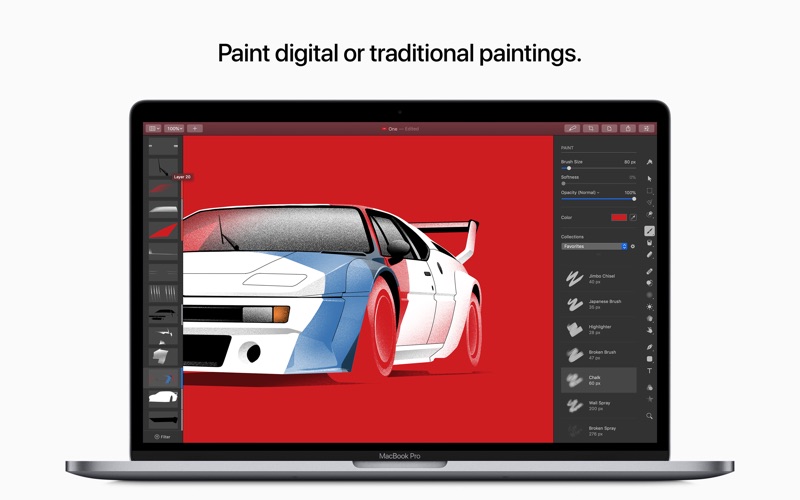Image resolution: width=800 pixels, height=500 pixels.
Task: Click the add plus button in toolbar
Action: (x=194, y=129)
